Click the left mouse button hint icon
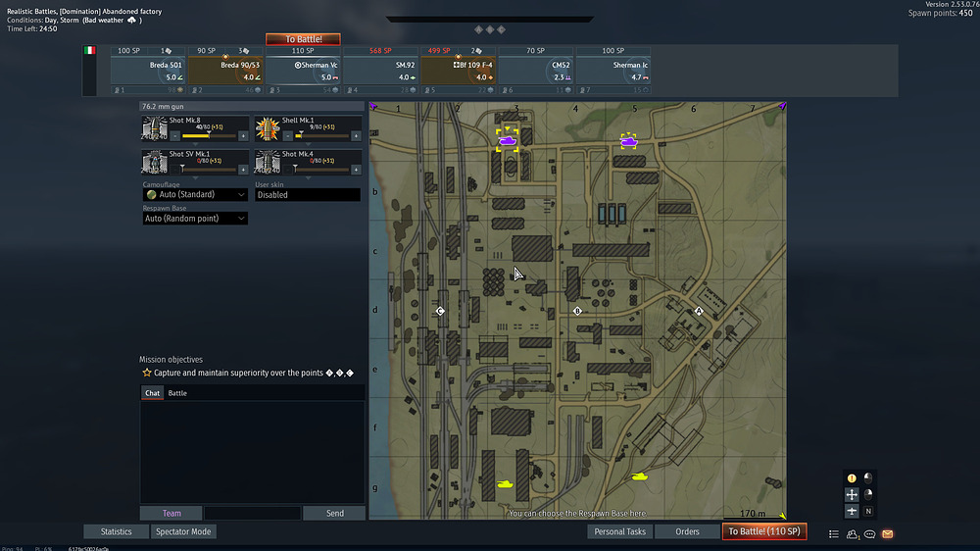The image size is (980, 551). [x=868, y=477]
